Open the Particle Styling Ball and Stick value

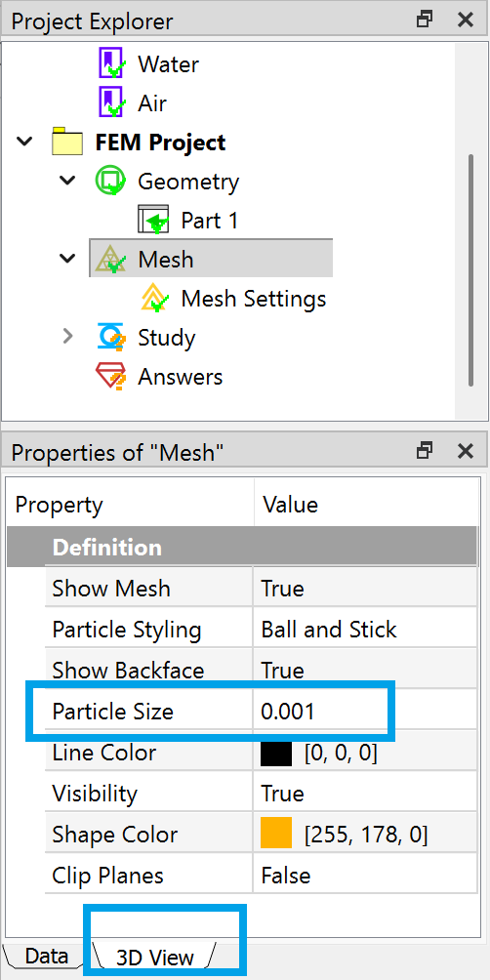coord(365,629)
